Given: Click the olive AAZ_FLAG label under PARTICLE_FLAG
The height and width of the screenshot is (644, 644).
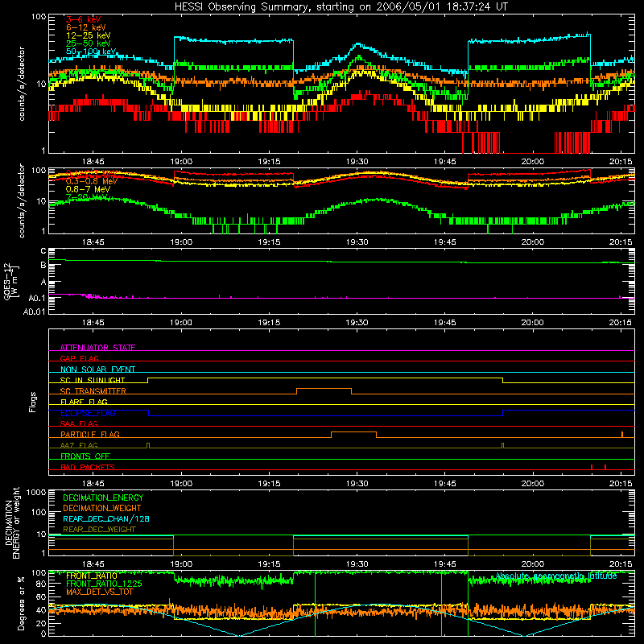Looking at the screenshot, I should pos(79,445).
